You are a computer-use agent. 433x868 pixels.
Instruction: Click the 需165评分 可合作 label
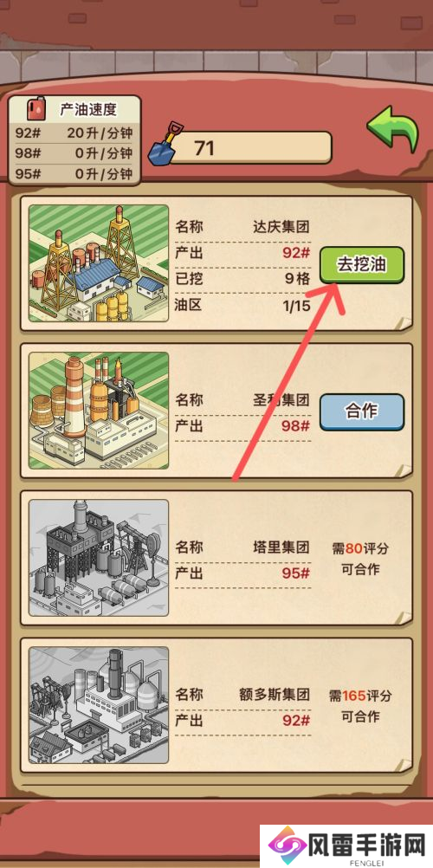click(x=360, y=706)
